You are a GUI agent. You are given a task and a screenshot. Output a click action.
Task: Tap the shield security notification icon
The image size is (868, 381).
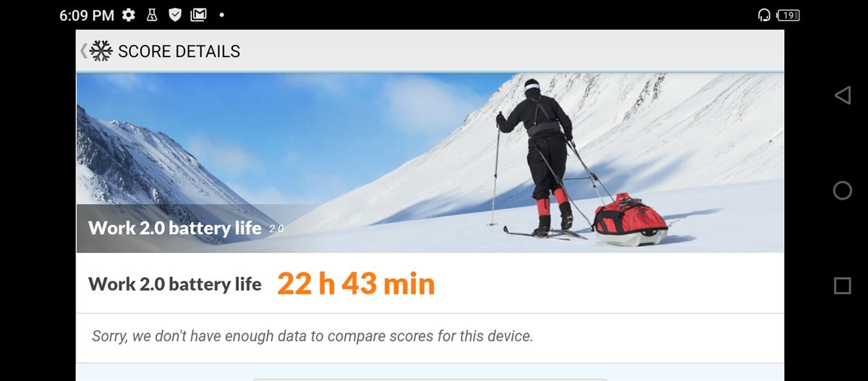click(x=174, y=14)
